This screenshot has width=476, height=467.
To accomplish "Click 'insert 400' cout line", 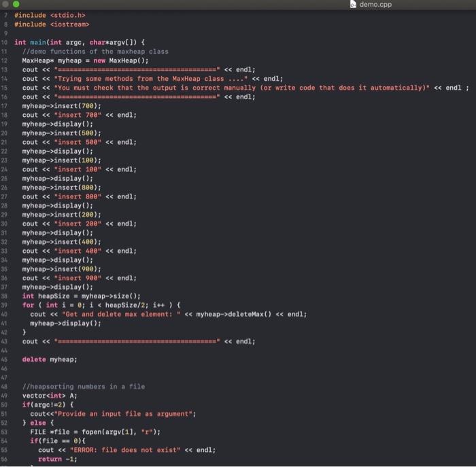I will 80,251.
